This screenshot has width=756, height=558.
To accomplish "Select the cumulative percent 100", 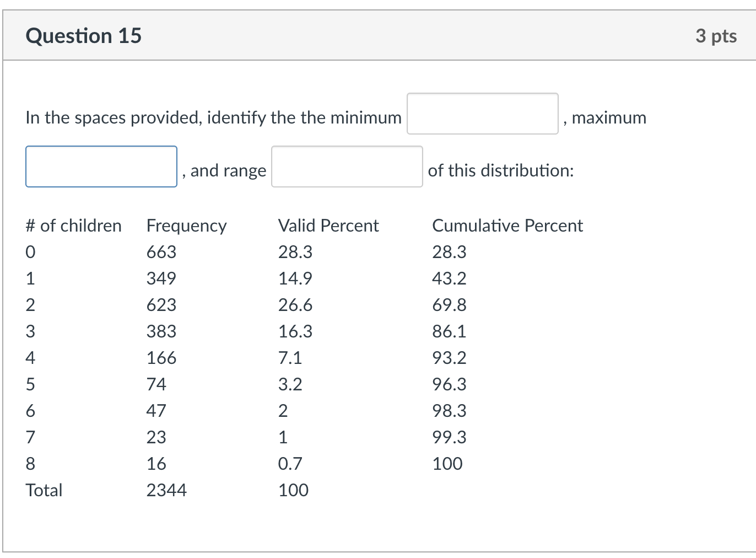I will (x=447, y=463).
